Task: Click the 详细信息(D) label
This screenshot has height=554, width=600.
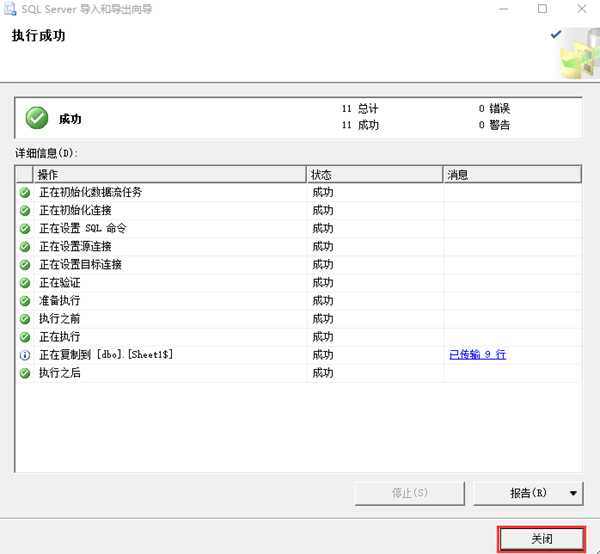Action: coord(46,153)
